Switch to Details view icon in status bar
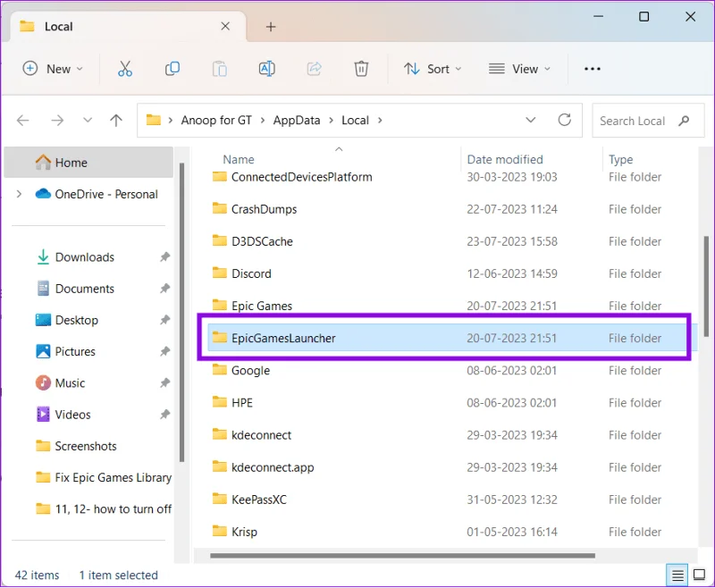 (677, 575)
